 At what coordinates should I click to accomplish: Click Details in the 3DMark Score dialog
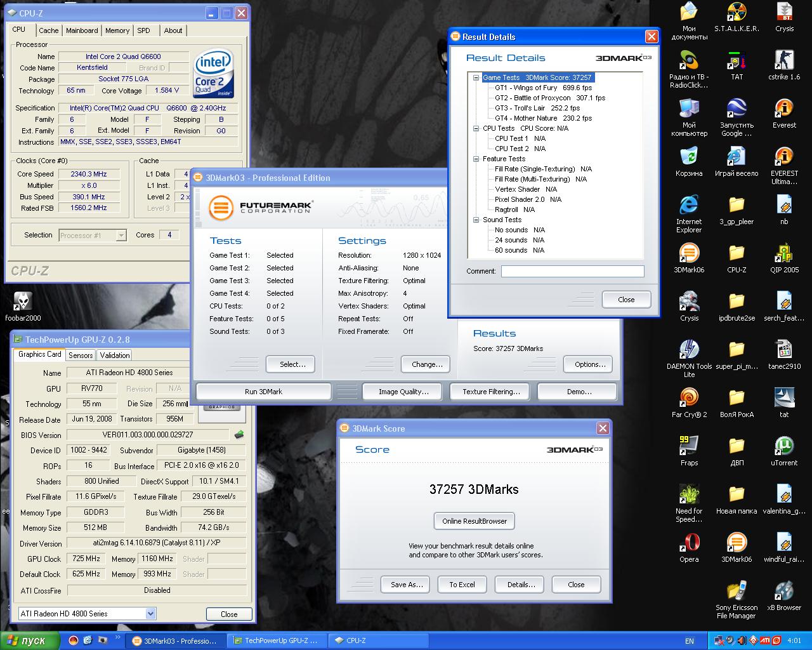pyautogui.click(x=521, y=585)
